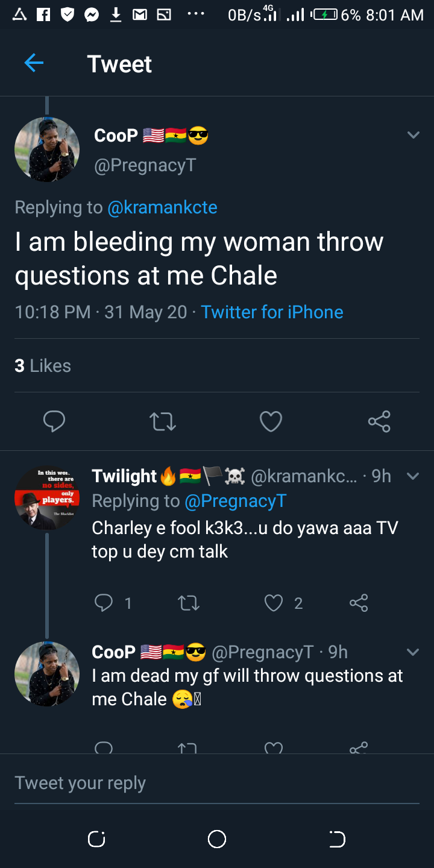Reply to CooP's main tweet
Image resolution: width=434 pixels, height=868 pixels.
(54, 421)
